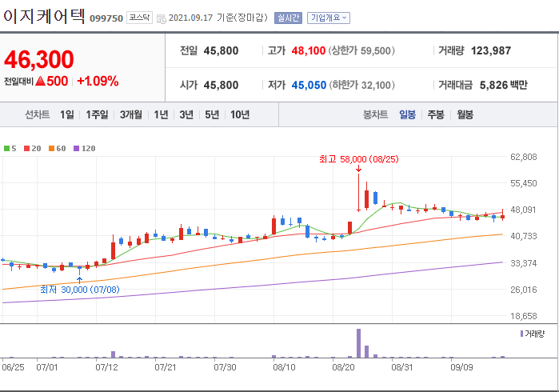This screenshot has width=559, height=392.
Task: Click the tallest volume bar near 08/25
Action: point(358,342)
